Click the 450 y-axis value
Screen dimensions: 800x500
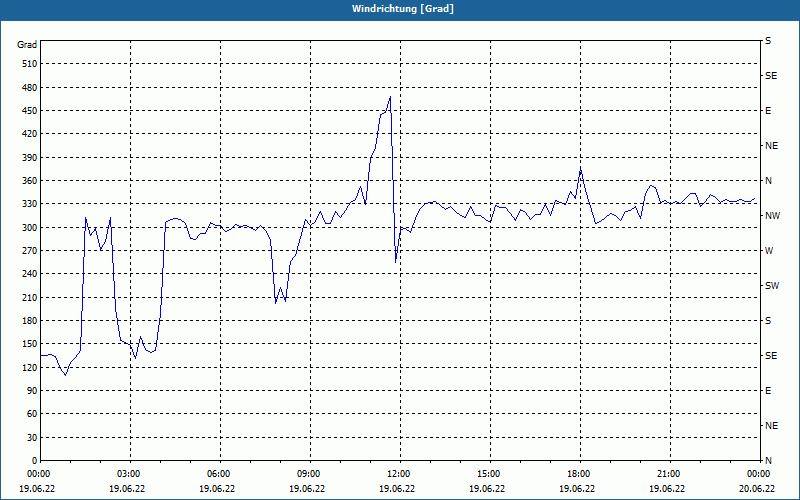(x=30, y=111)
